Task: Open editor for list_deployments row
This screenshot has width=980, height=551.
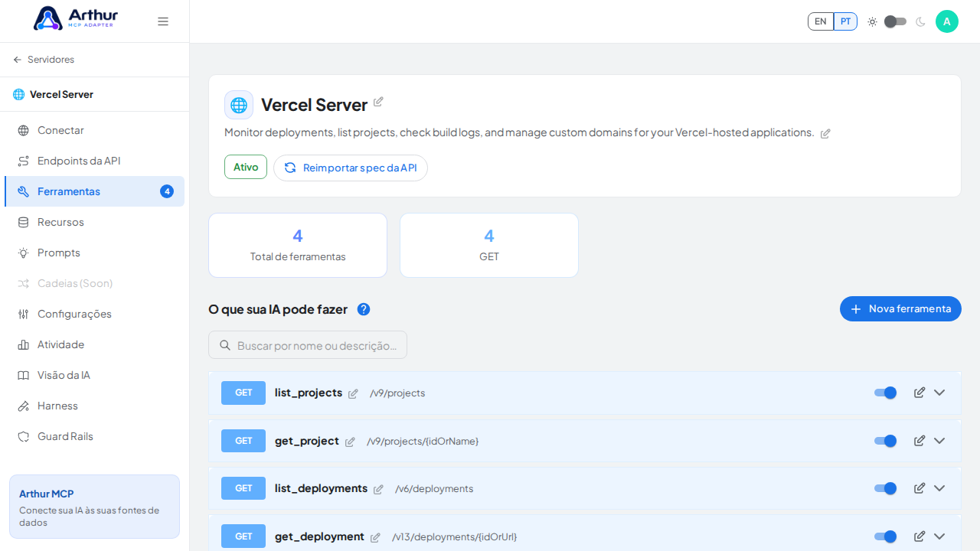Action: coord(920,488)
